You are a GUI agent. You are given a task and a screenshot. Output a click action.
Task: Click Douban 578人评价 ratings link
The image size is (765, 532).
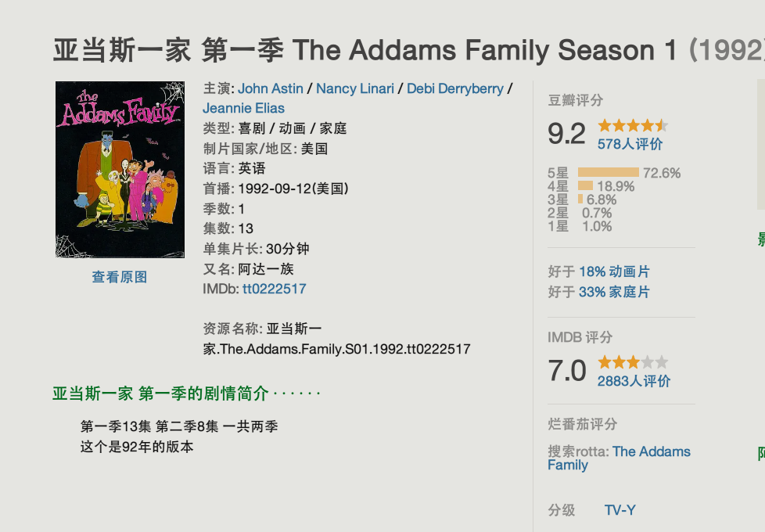coord(630,144)
